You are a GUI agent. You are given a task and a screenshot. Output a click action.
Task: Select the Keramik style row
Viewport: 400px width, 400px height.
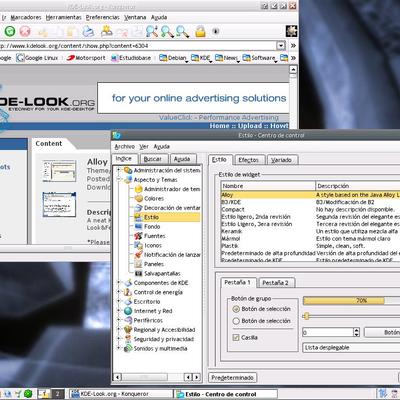(x=310, y=231)
